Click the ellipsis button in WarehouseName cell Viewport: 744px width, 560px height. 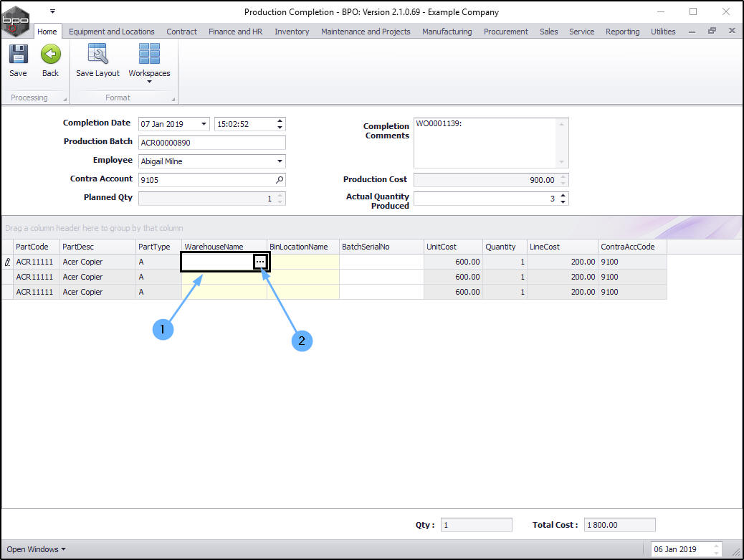coord(260,262)
